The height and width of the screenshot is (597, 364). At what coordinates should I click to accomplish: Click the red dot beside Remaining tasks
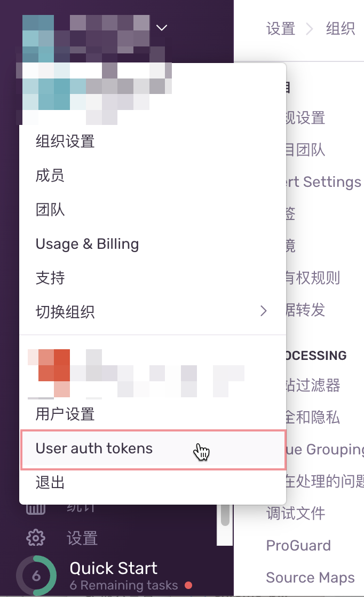[188, 585]
